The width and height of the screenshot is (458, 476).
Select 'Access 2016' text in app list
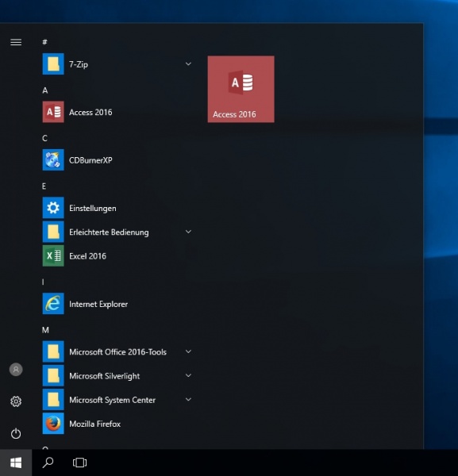click(x=90, y=113)
